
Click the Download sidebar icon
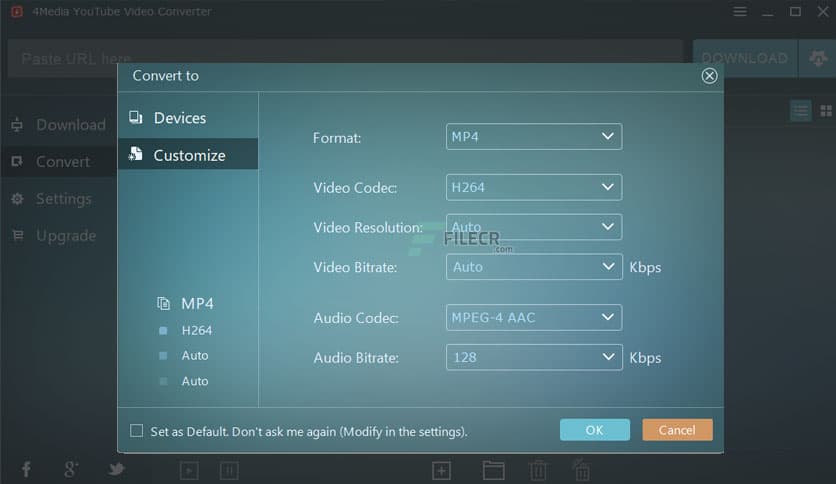click(17, 125)
